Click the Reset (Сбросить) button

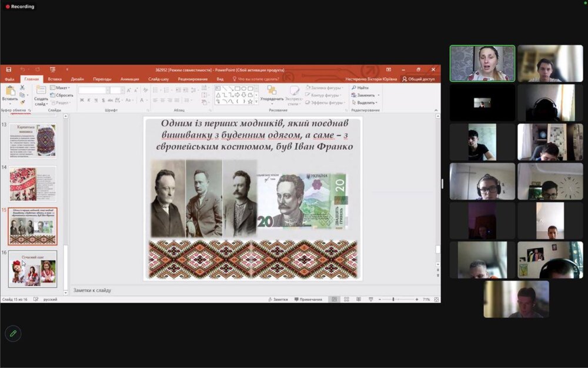pos(62,95)
